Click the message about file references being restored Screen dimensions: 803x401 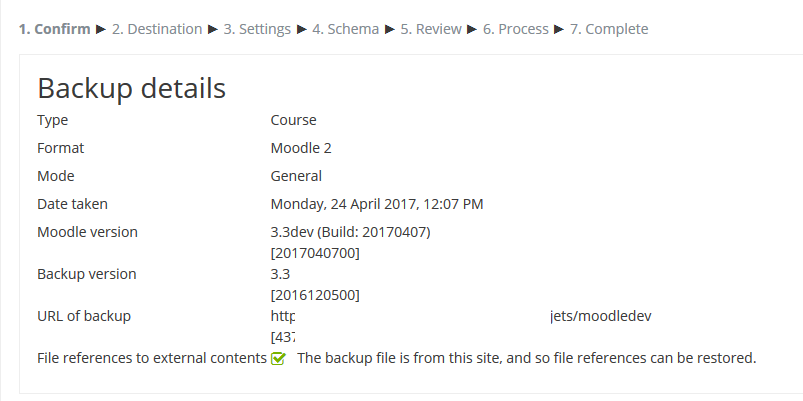click(526, 358)
